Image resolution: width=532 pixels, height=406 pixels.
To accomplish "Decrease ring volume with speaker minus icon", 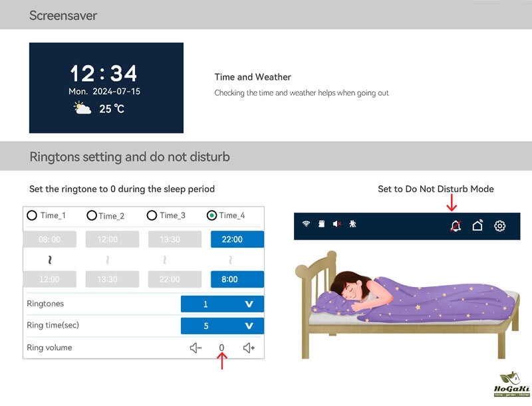I will (195, 348).
